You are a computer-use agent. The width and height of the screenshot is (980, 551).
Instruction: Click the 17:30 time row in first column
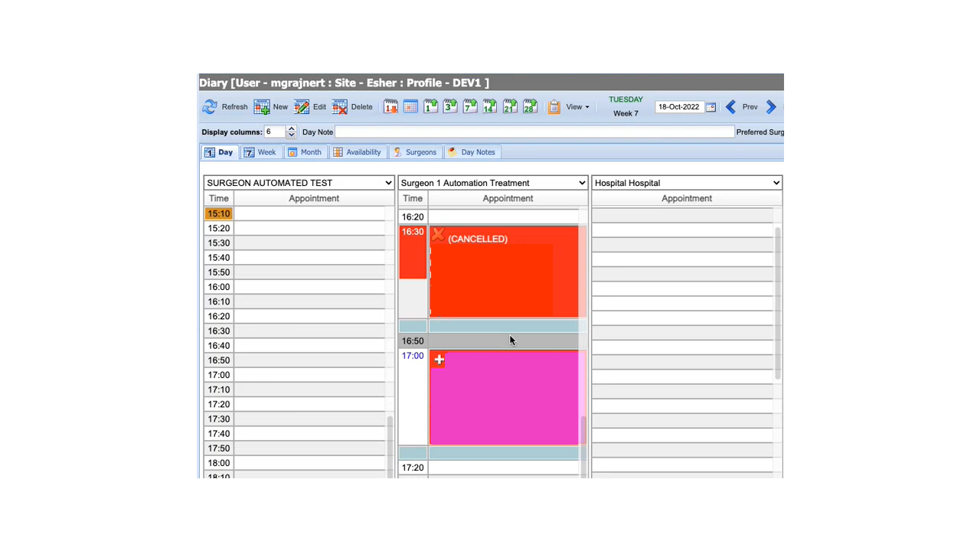tap(295, 419)
